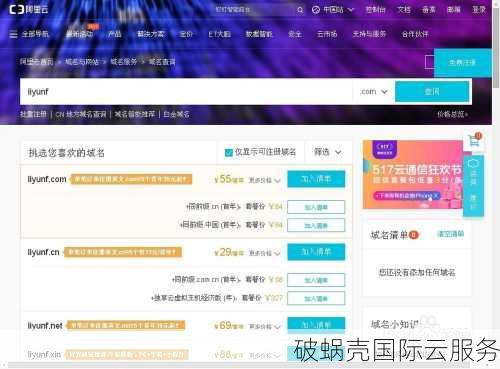The height and width of the screenshot is (369, 500).
Task: Open 定价 nav item
Action: coord(186,34)
